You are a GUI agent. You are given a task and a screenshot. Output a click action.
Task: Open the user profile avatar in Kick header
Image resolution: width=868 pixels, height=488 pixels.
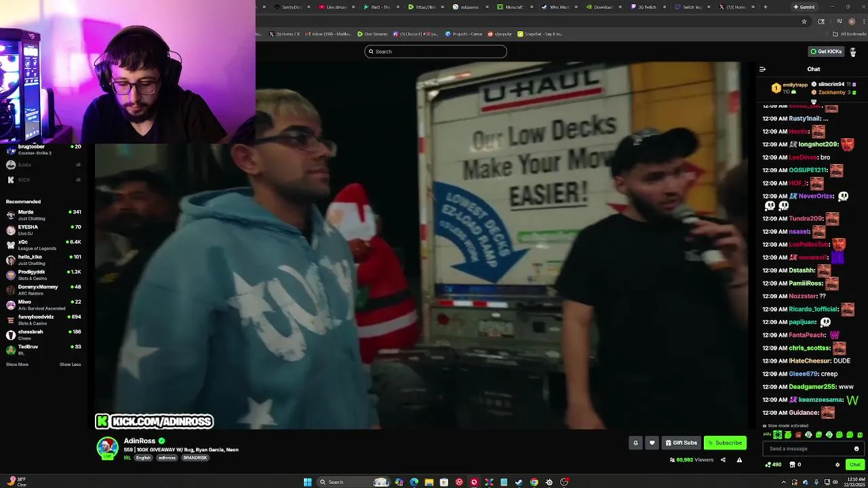pyautogui.click(x=853, y=52)
